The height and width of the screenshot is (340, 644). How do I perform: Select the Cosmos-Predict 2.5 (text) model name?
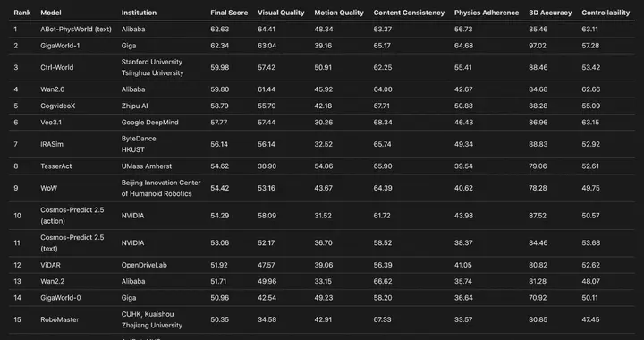[72, 242]
